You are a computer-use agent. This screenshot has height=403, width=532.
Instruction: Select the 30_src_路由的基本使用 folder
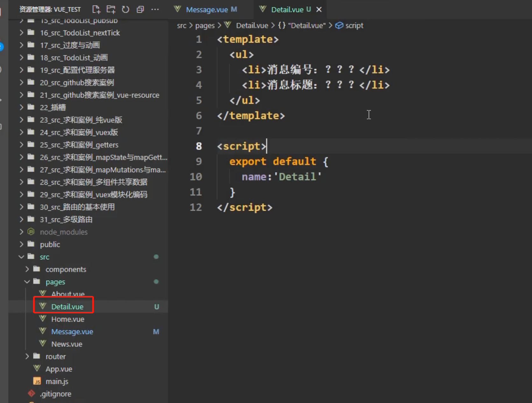click(x=88, y=207)
